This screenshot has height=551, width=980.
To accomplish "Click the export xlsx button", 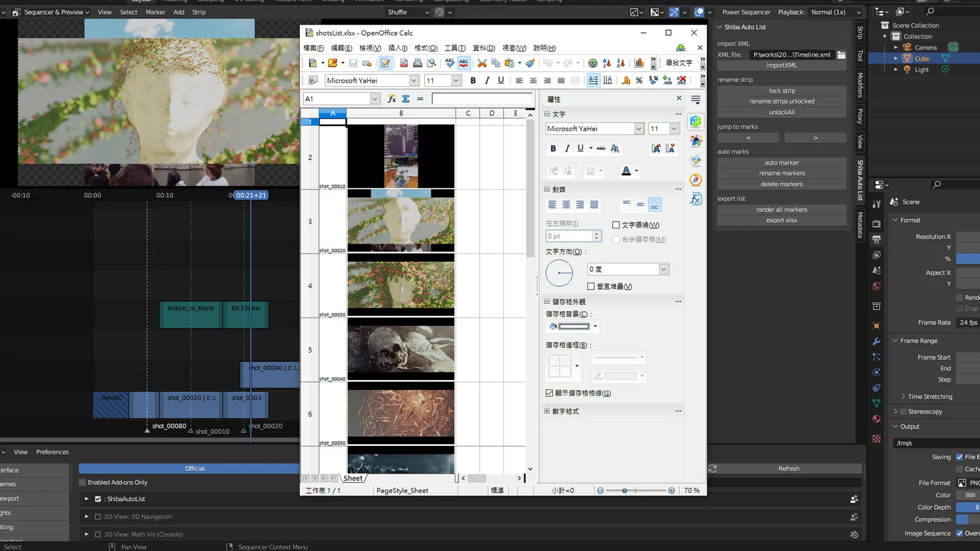I will tap(782, 220).
